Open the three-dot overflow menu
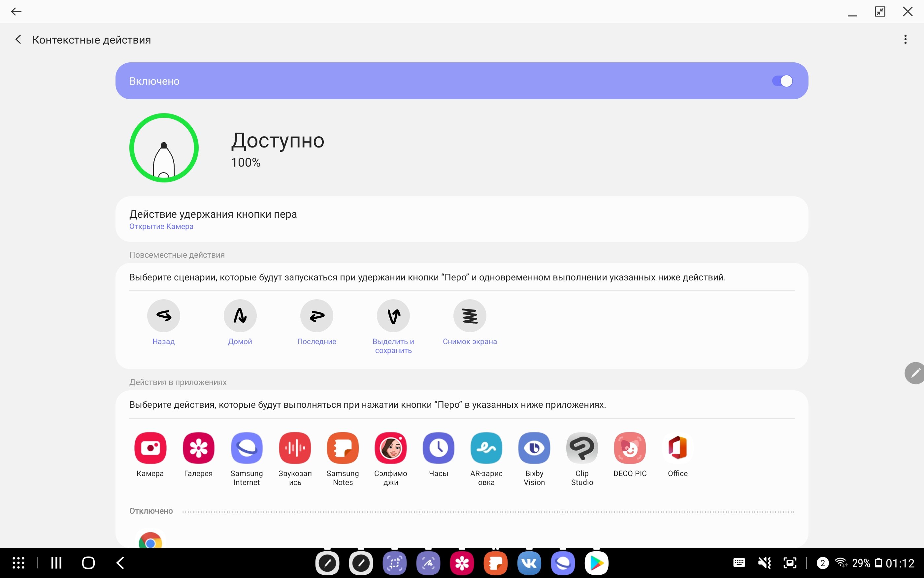This screenshot has height=578, width=924. pos(905,39)
